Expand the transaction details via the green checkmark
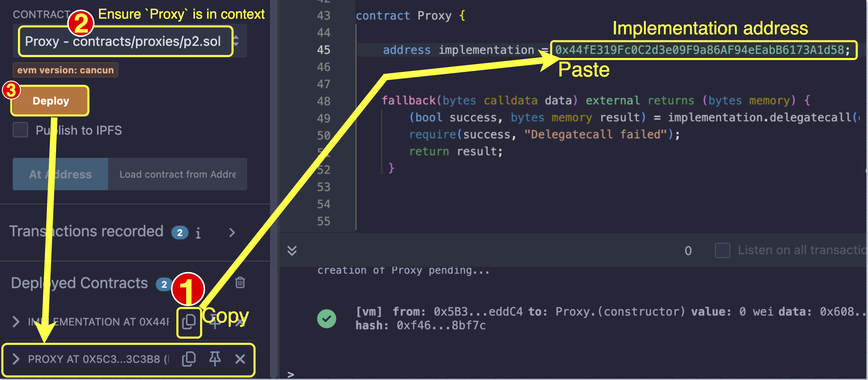This screenshot has height=380, width=868. 326,318
